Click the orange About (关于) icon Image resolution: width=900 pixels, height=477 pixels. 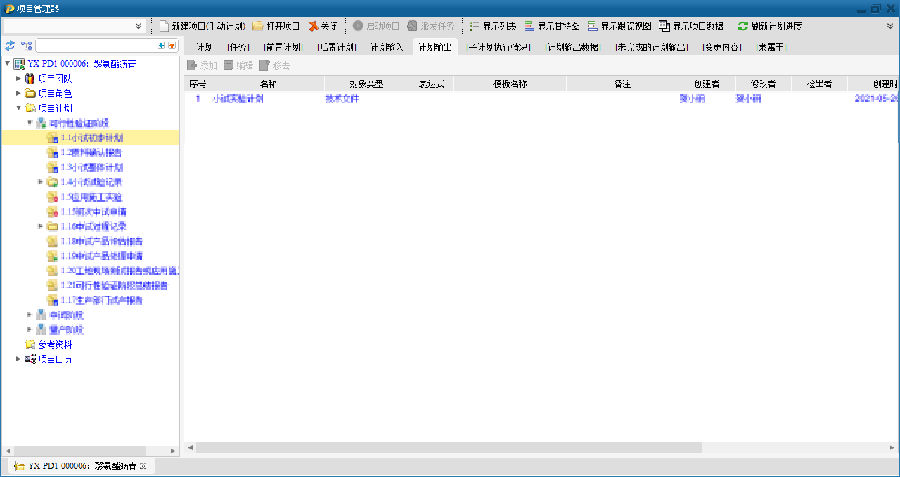click(x=313, y=26)
